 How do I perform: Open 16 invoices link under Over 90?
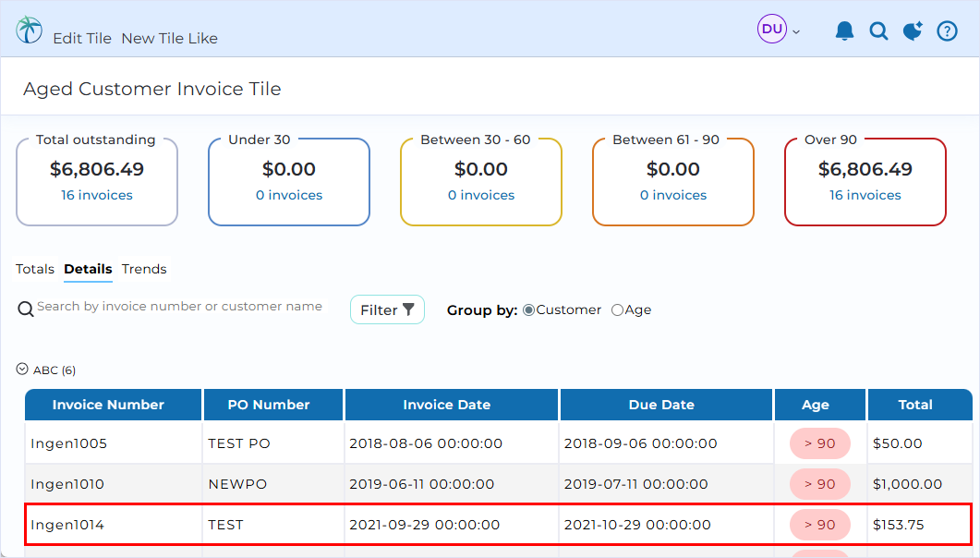pyautogui.click(x=865, y=195)
